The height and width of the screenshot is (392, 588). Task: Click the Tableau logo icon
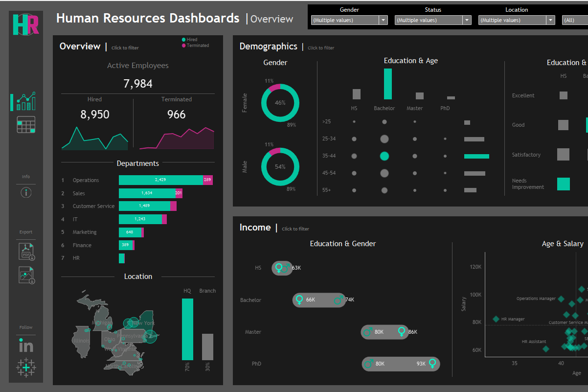26,367
